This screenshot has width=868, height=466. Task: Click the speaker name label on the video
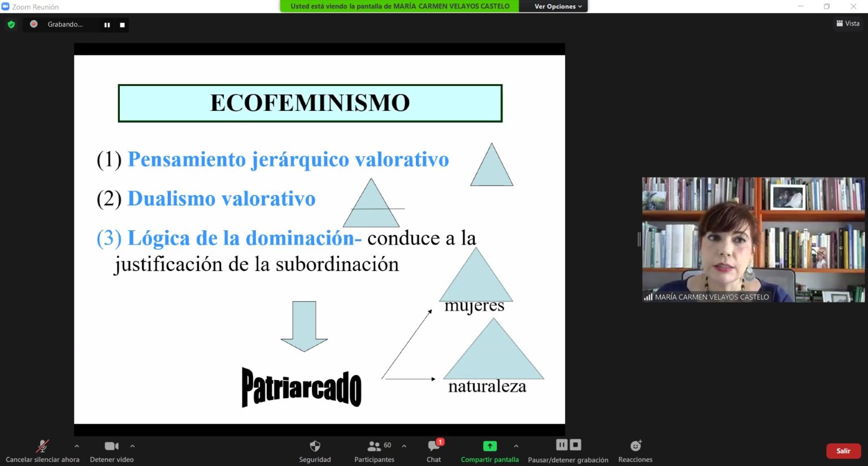point(711,297)
